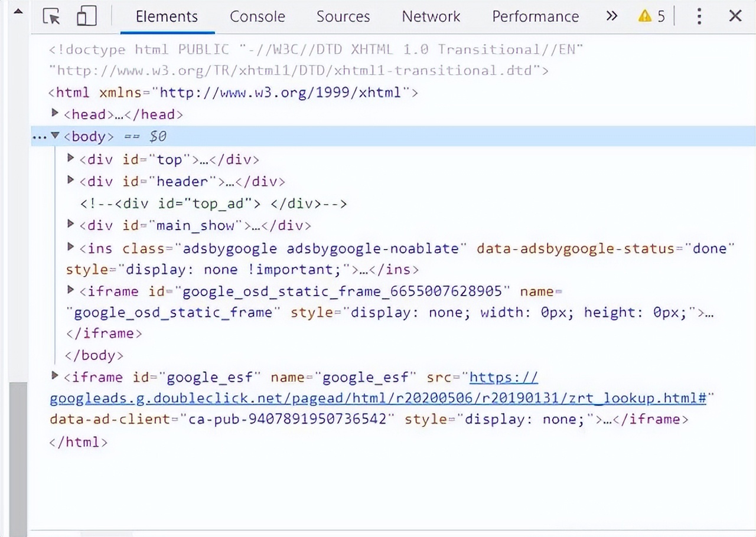The image size is (756, 537).
Task: Open the Performance tab
Action: point(535,17)
